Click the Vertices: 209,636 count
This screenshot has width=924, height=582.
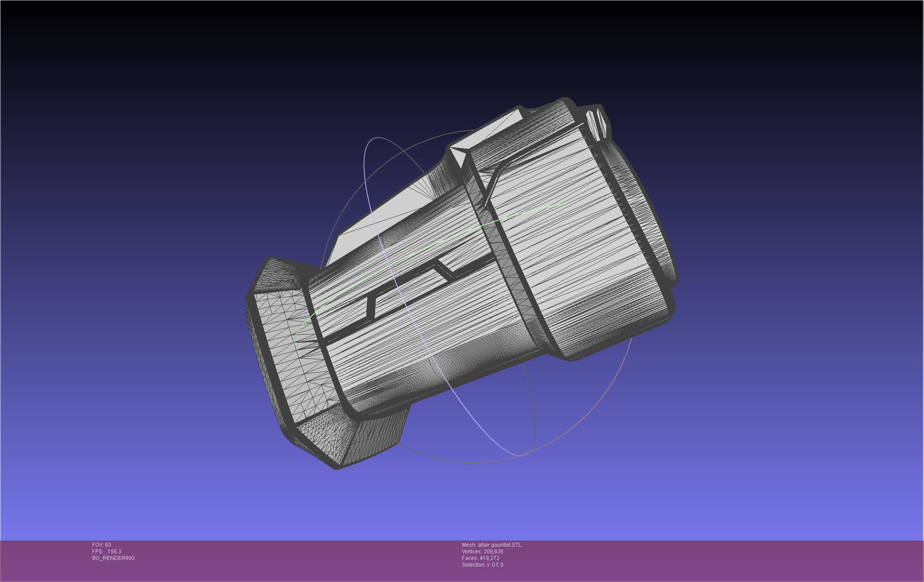tap(482, 552)
